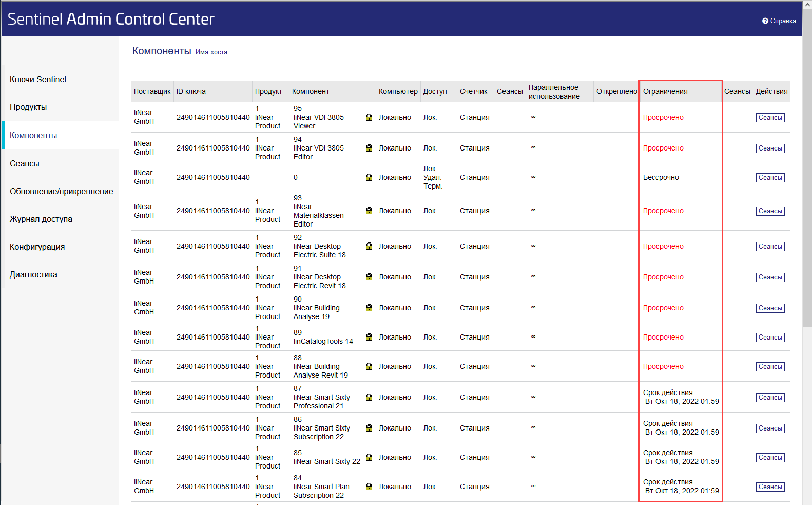Viewport: 812px width, 505px height.
Task: Open Сеансы button in Бессрочно row
Action: [x=770, y=178]
